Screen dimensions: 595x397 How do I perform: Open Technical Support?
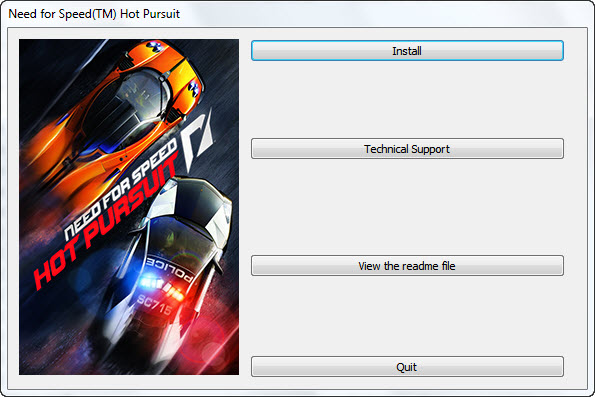pos(407,148)
